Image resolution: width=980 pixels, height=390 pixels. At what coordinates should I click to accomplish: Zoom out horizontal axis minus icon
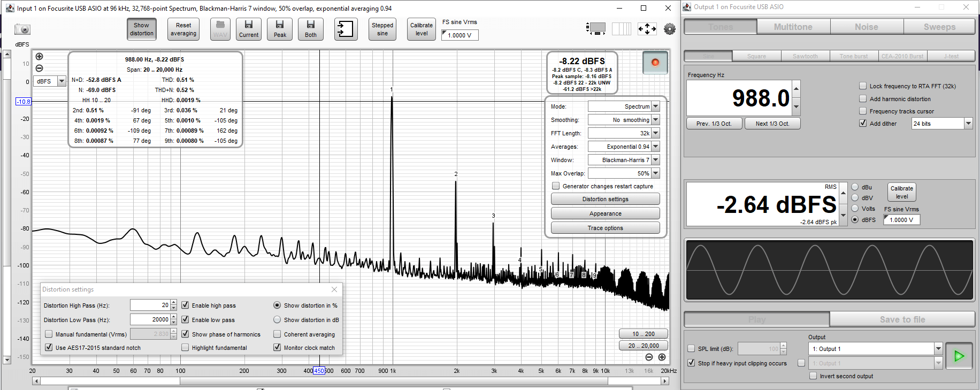click(x=649, y=357)
